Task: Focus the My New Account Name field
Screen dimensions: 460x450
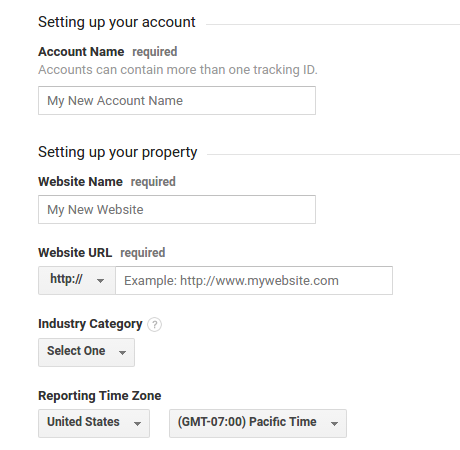Action: click(177, 101)
